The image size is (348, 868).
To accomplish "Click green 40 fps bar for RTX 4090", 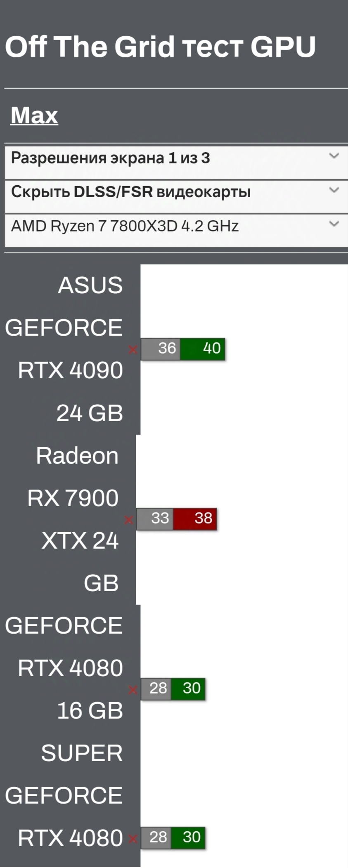I will (203, 349).
